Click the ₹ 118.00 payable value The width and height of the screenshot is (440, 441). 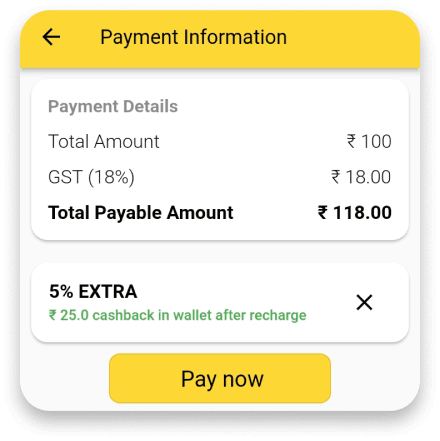coord(355,212)
